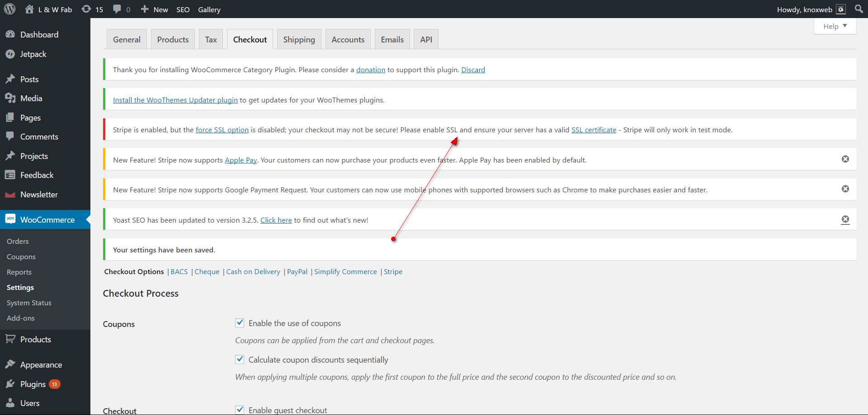This screenshot has width=868, height=415.
Task: Open the WordPress logo menu
Action: [x=10, y=9]
